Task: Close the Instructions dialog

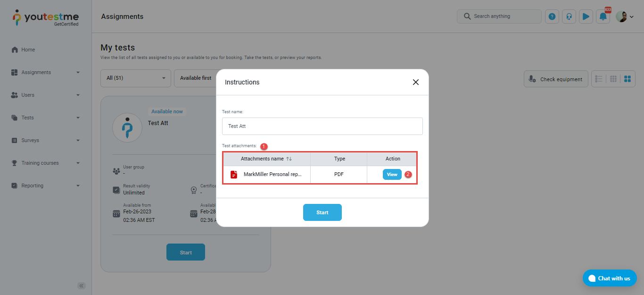Action: (415, 82)
